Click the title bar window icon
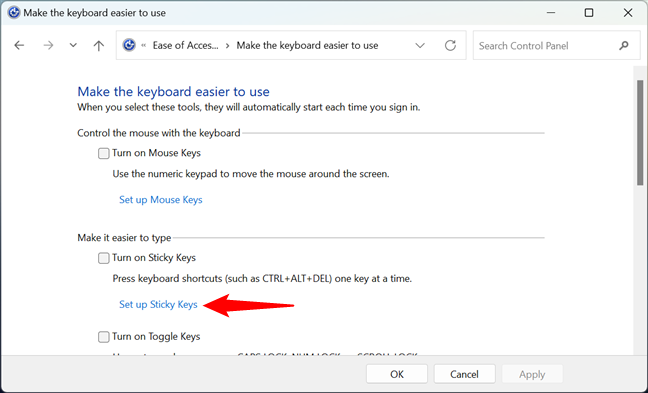Viewport: 648px width, 393px height. (x=14, y=12)
